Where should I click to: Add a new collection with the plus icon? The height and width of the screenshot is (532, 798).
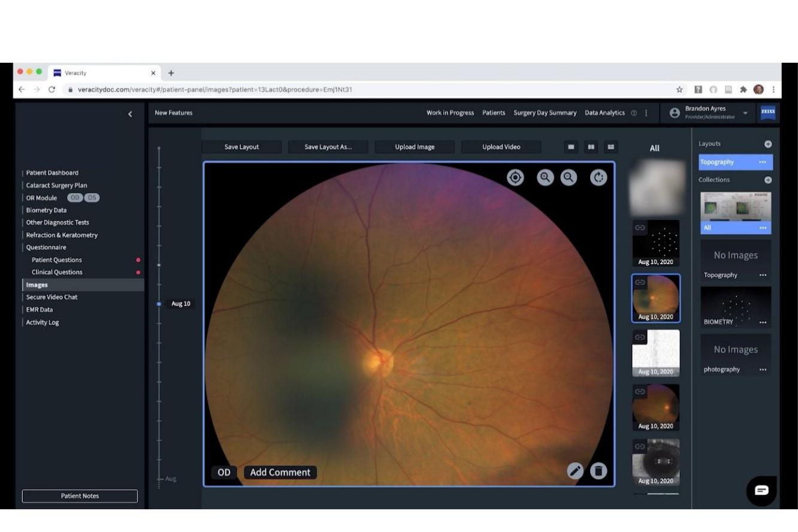pyautogui.click(x=768, y=180)
